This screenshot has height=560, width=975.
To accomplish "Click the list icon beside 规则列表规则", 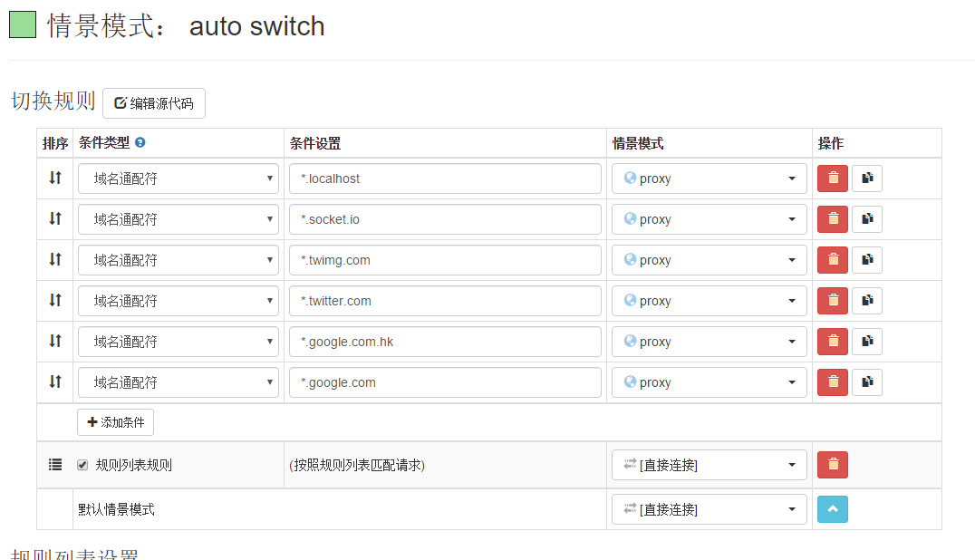I will coord(55,465).
